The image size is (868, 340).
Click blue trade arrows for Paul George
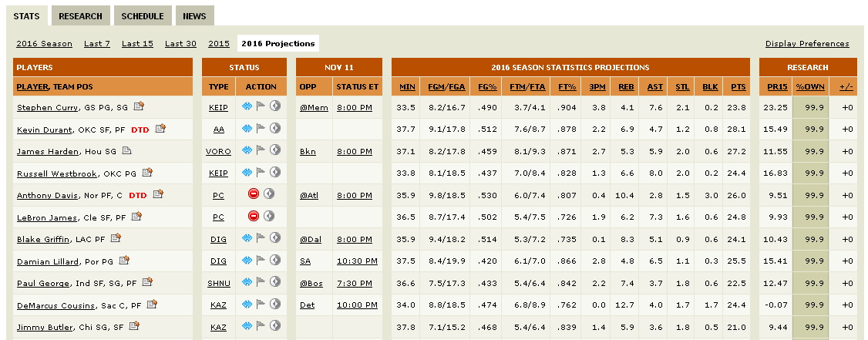pyautogui.click(x=247, y=282)
